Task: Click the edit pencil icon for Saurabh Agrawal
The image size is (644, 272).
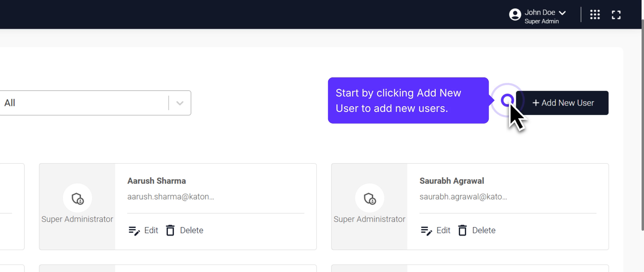Action: (x=426, y=230)
